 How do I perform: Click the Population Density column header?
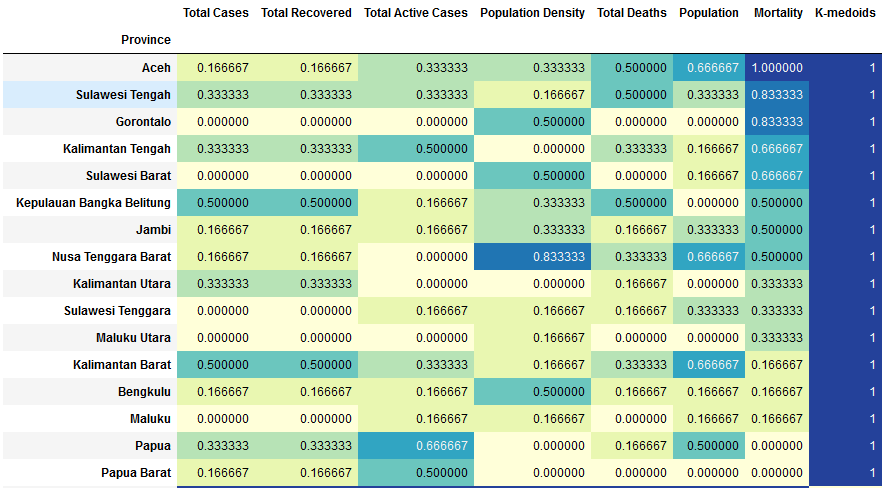point(532,13)
